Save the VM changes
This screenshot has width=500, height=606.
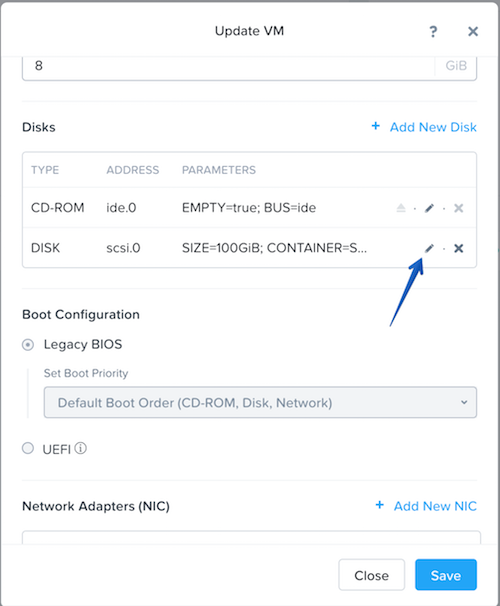pos(446,575)
